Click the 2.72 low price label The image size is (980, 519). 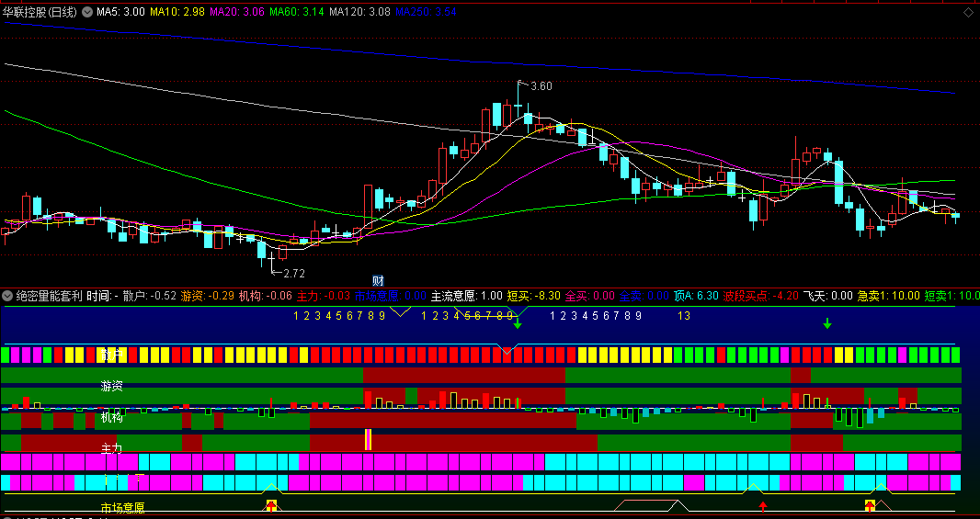294,274
